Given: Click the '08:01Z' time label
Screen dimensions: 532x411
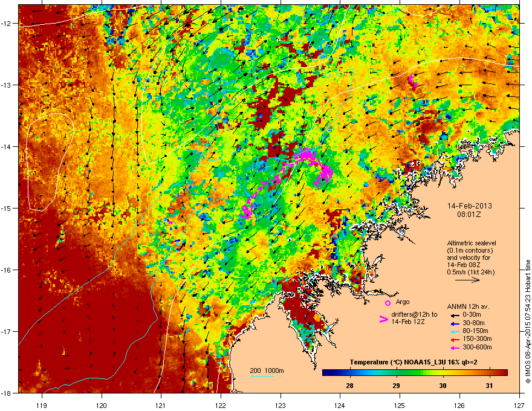Looking at the screenshot, I should (x=469, y=215).
